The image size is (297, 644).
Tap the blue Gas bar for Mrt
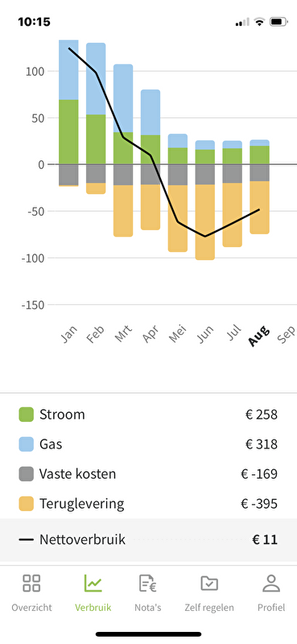click(123, 98)
